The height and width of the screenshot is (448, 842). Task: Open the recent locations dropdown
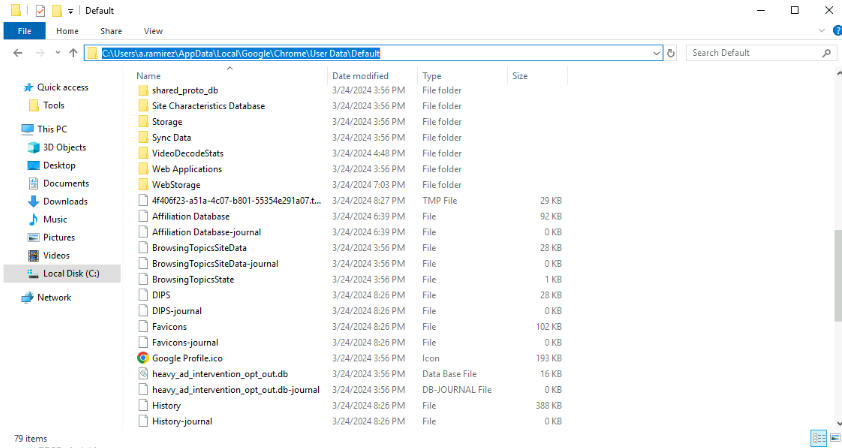tap(57, 53)
